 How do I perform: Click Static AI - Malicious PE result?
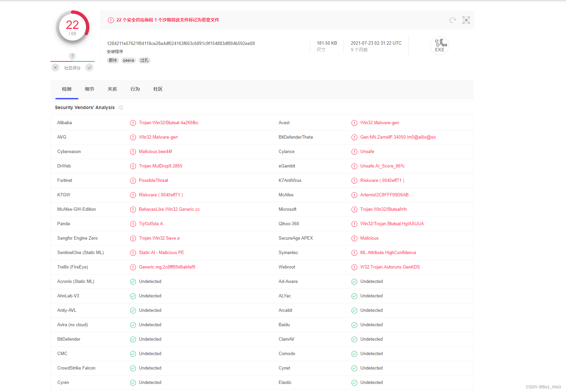tap(162, 253)
